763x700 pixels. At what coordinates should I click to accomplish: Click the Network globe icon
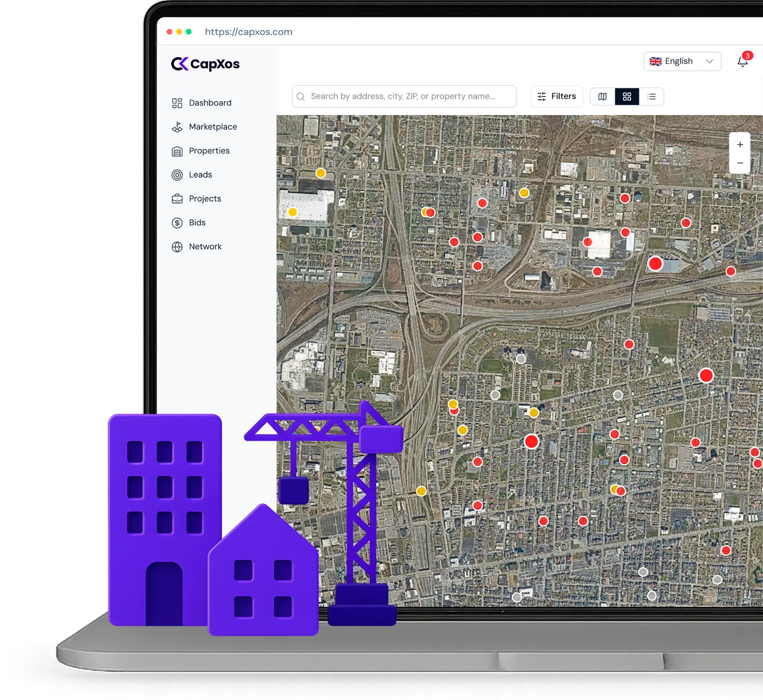pyautogui.click(x=177, y=247)
